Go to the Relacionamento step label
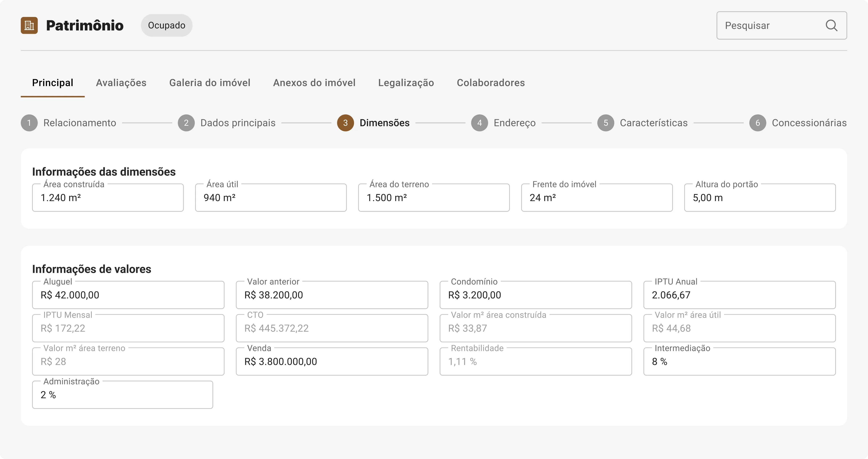Image resolution: width=868 pixels, height=459 pixels. pos(80,123)
